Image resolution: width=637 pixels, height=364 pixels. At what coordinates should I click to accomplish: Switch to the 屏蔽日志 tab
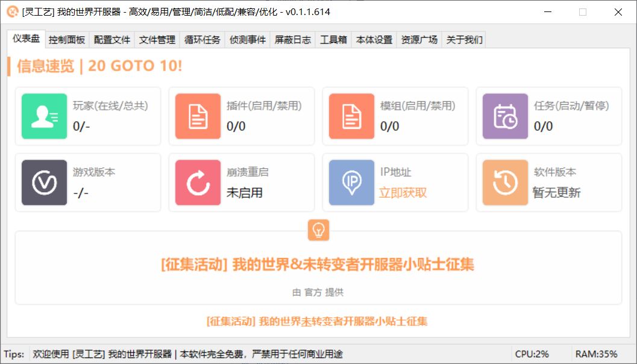click(x=292, y=40)
